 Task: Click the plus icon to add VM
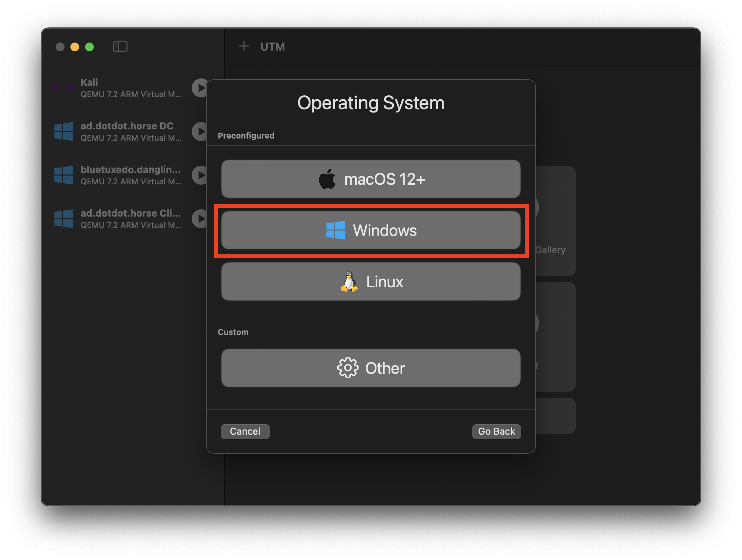pyautogui.click(x=244, y=47)
